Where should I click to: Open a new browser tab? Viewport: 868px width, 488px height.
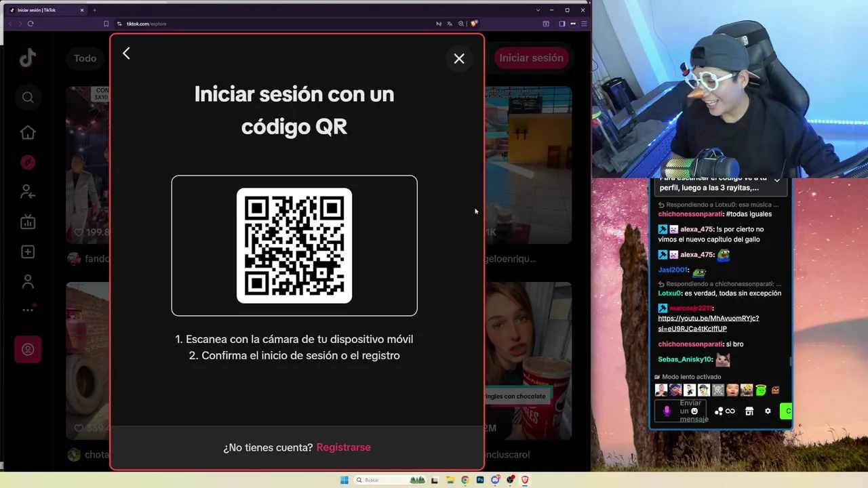[94, 10]
